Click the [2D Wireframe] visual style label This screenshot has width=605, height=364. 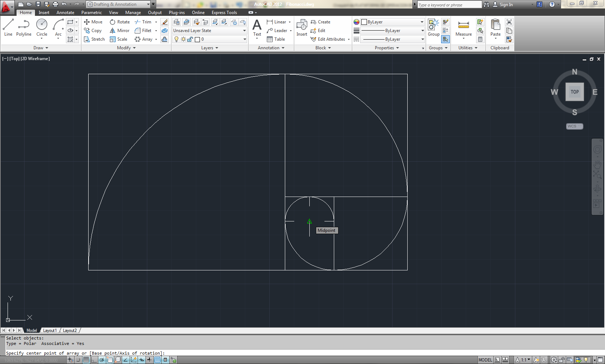[35, 59]
